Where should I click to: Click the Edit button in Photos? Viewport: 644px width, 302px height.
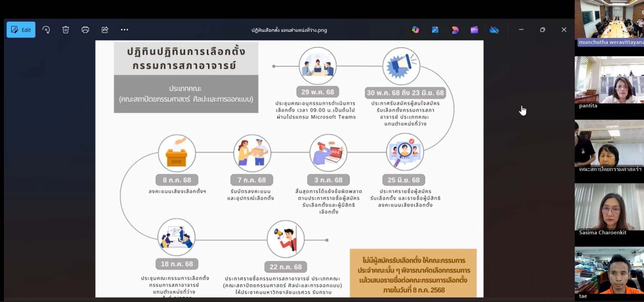[x=21, y=30]
